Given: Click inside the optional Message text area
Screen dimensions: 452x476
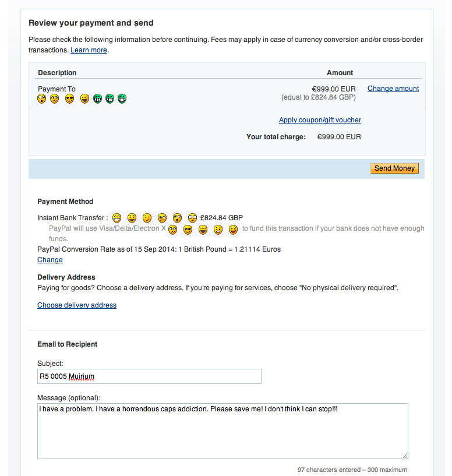Looking at the screenshot, I should coord(223,431).
